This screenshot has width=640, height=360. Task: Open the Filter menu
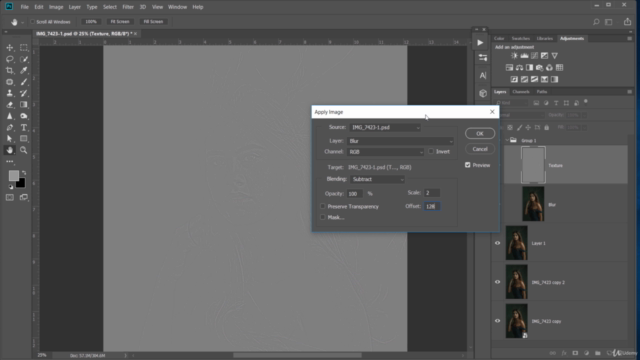128,7
